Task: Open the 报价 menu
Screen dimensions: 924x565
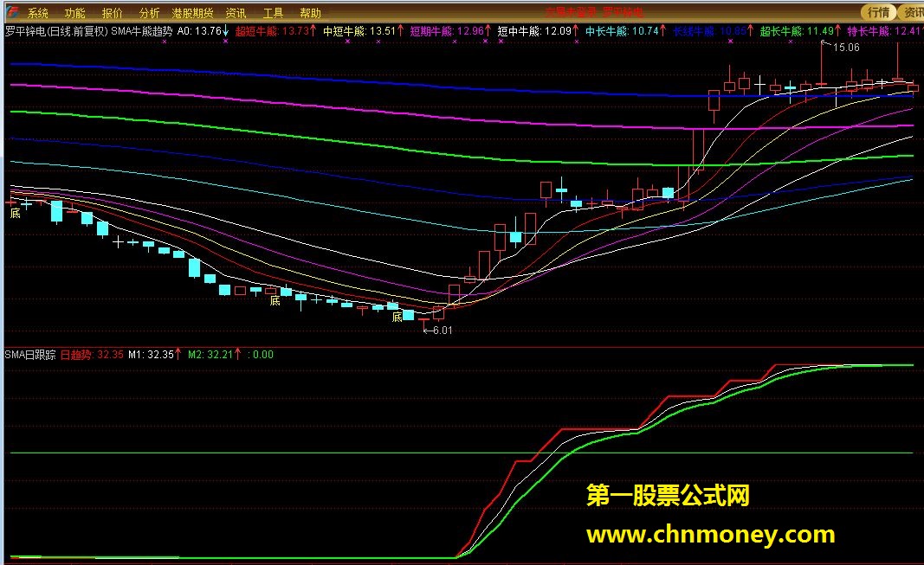Action: 112,12
